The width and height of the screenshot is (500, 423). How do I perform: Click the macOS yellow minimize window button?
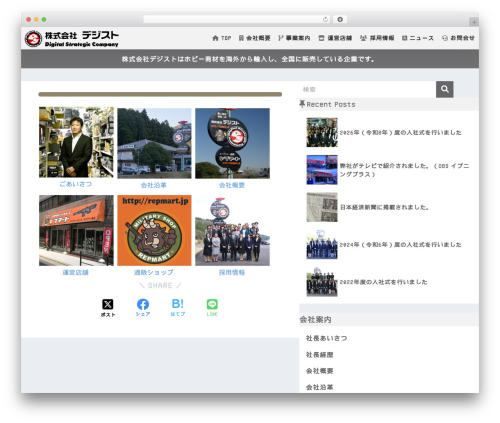pos(36,19)
